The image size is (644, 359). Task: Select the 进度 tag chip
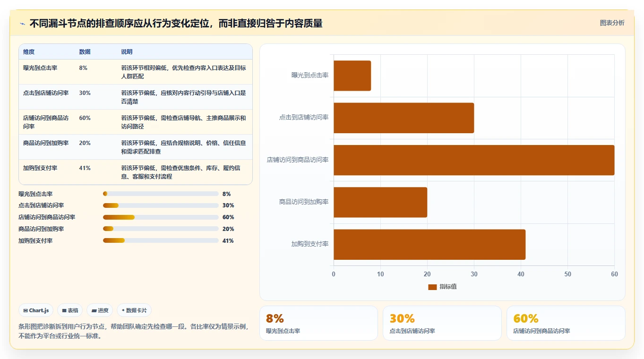[x=100, y=310]
